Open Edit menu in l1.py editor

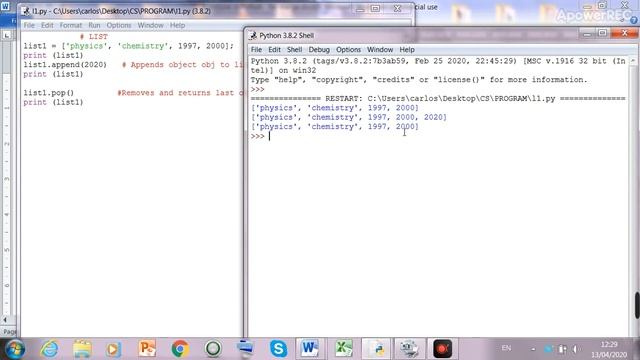[47, 25]
